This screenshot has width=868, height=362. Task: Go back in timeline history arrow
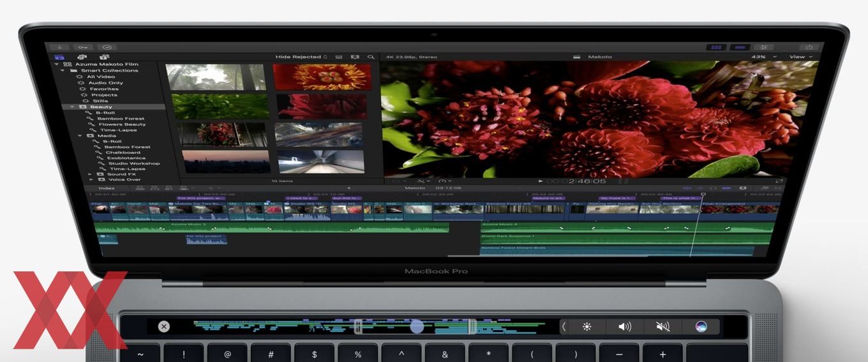click(348, 188)
